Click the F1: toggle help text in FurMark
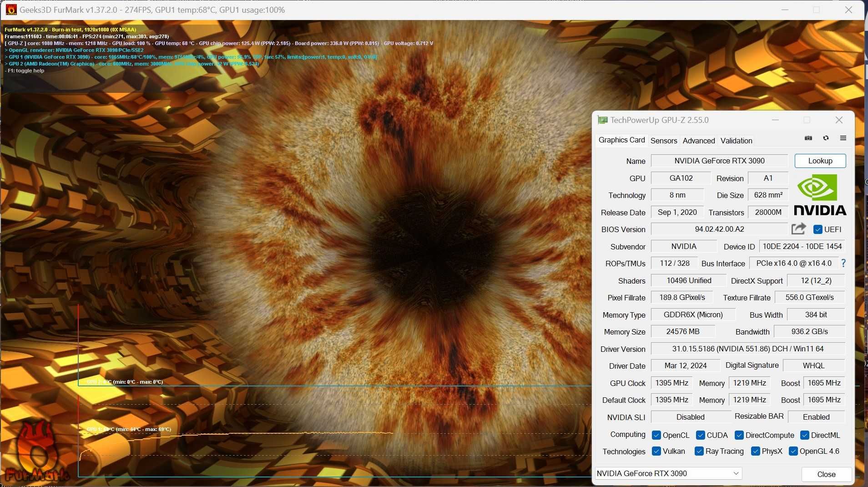Viewport: 868px width, 487px height. (25, 71)
